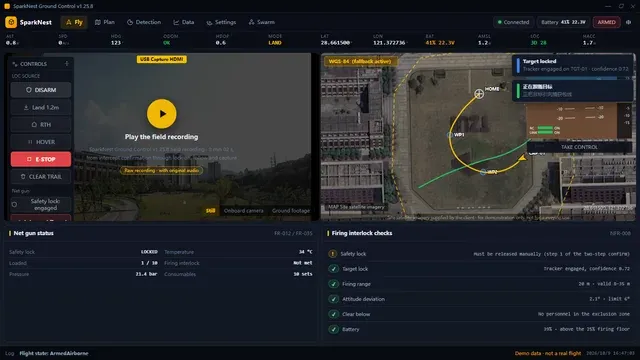Click the Demo data not a real flight notice

tap(548, 353)
